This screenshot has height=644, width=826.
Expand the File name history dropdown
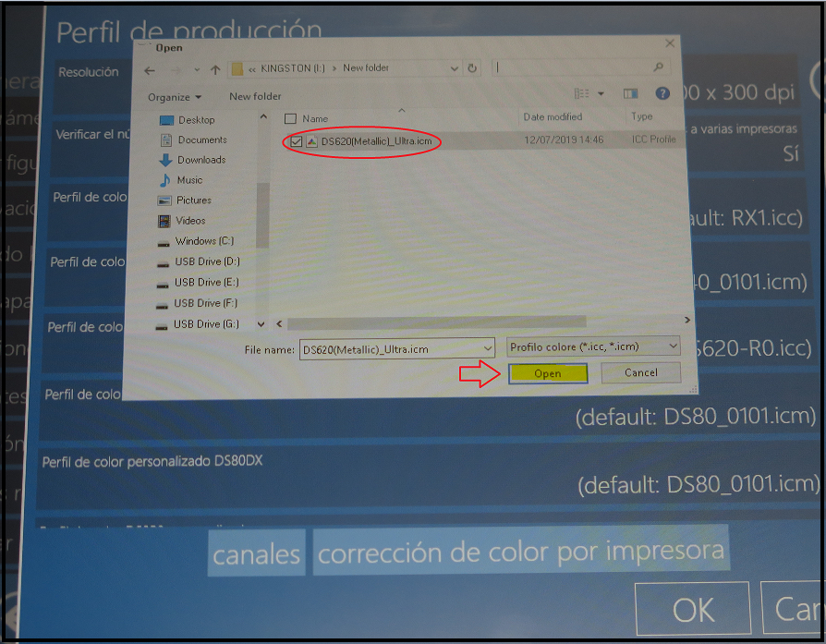(x=488, y=348)
